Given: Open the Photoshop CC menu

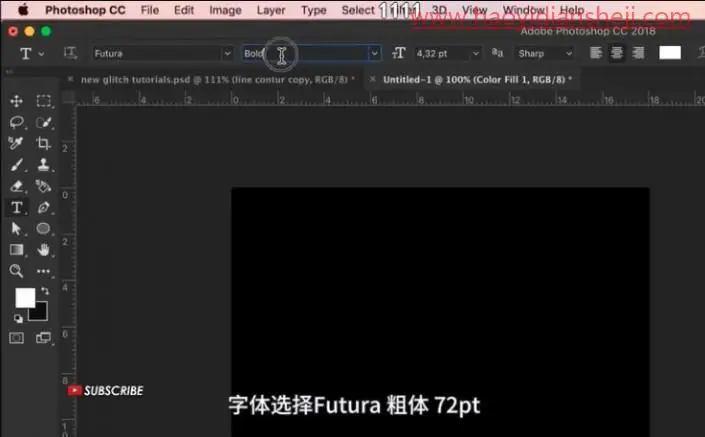Looking at the screenshot, I should pos(85,10).
